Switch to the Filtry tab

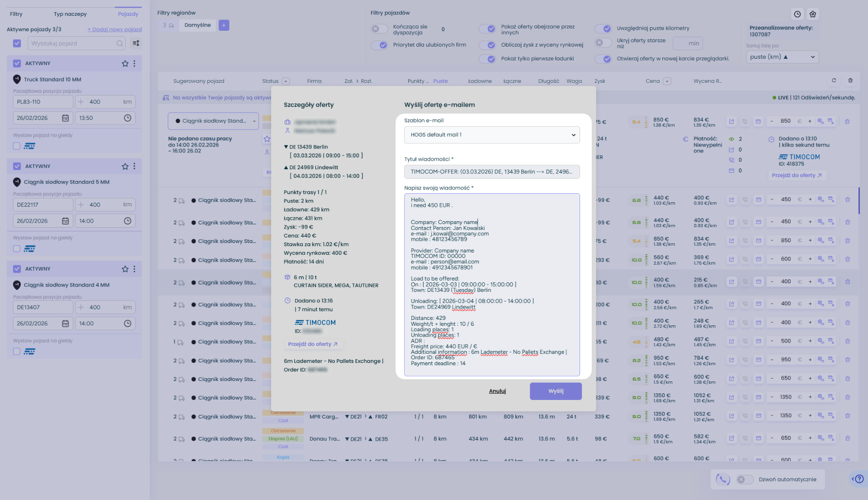[x=16, y=14]
